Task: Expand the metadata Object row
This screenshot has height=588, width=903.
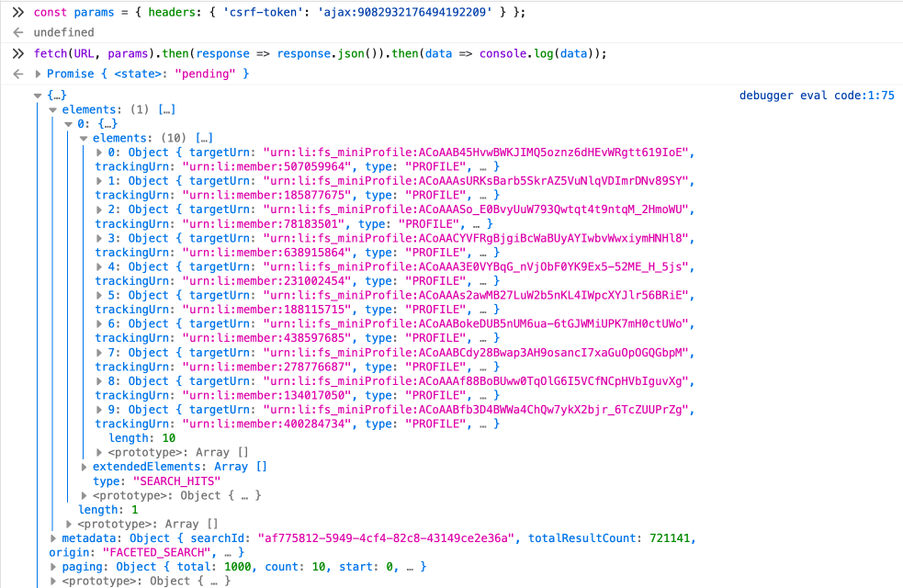Action: tap(53, 538)
